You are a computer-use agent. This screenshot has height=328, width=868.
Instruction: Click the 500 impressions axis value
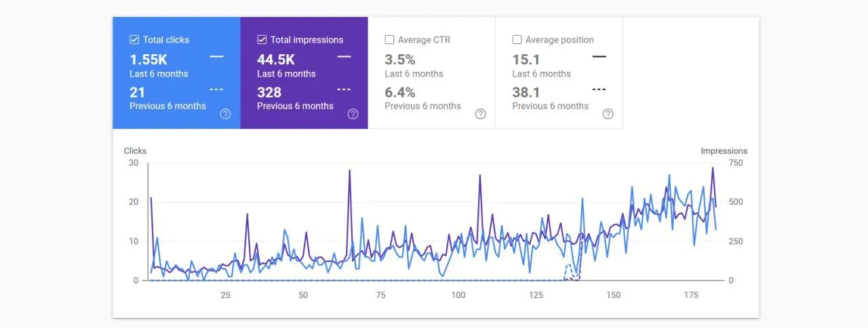click(736, 202)
